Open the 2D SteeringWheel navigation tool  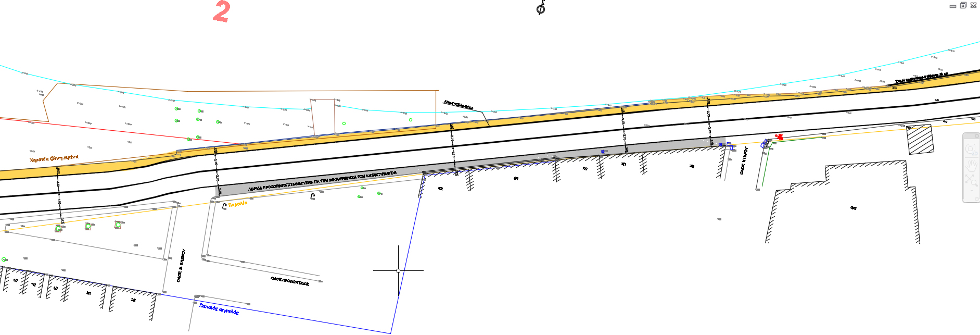tap(971, 150)
